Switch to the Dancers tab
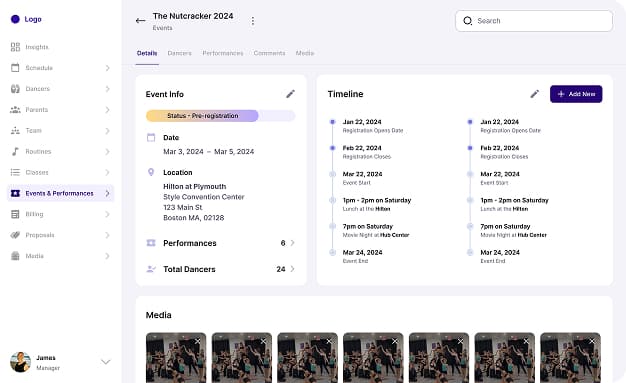Viewport: 626px width, 383px height. [x=179, y=53]
